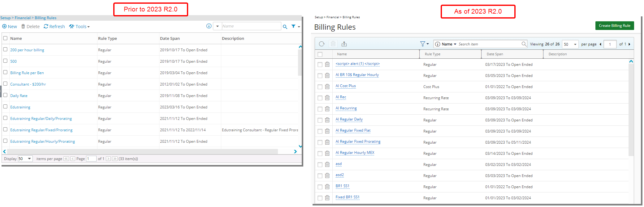644x207 pixels.
Task: Go to previous page in old view pager
Action: tap(73, 159)
